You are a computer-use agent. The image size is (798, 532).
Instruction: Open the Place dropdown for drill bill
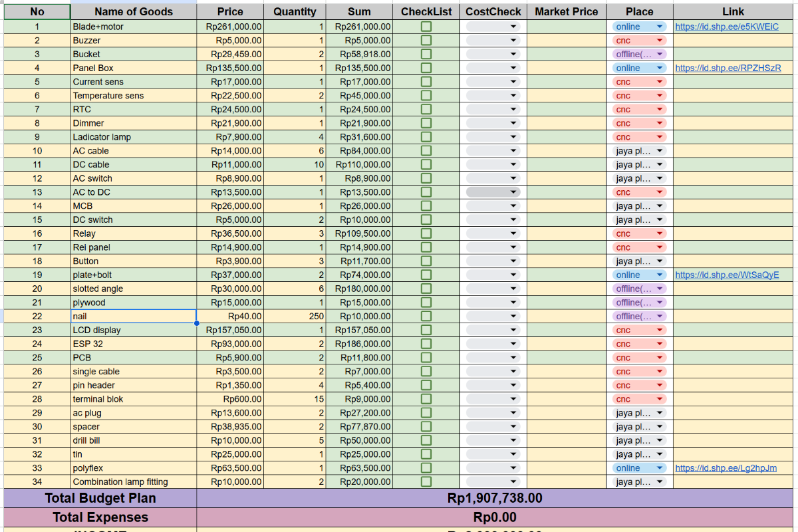[x=639, y=440]
